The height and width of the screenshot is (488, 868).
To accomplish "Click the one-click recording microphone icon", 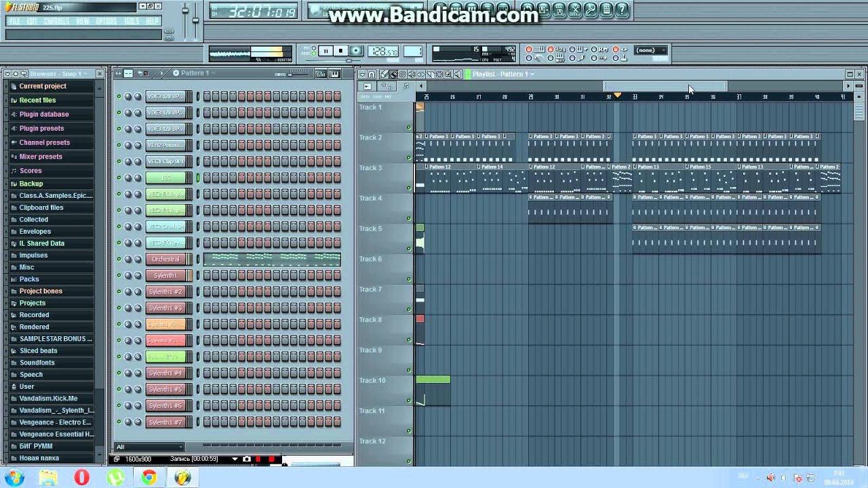I will pos(590,9).
